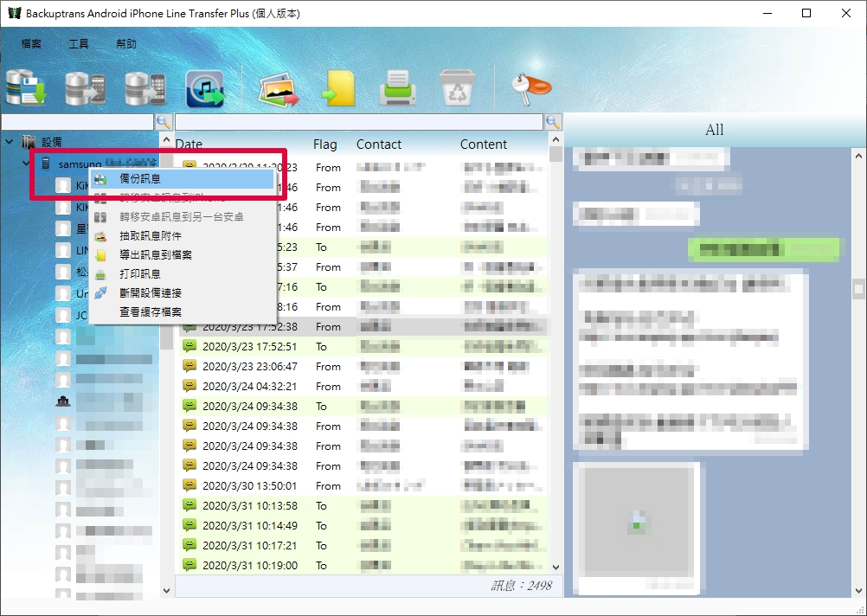Choose 查看緩存檔案 from the context menu
Screen dimensions: 867x616
click(x=182, y=311)
